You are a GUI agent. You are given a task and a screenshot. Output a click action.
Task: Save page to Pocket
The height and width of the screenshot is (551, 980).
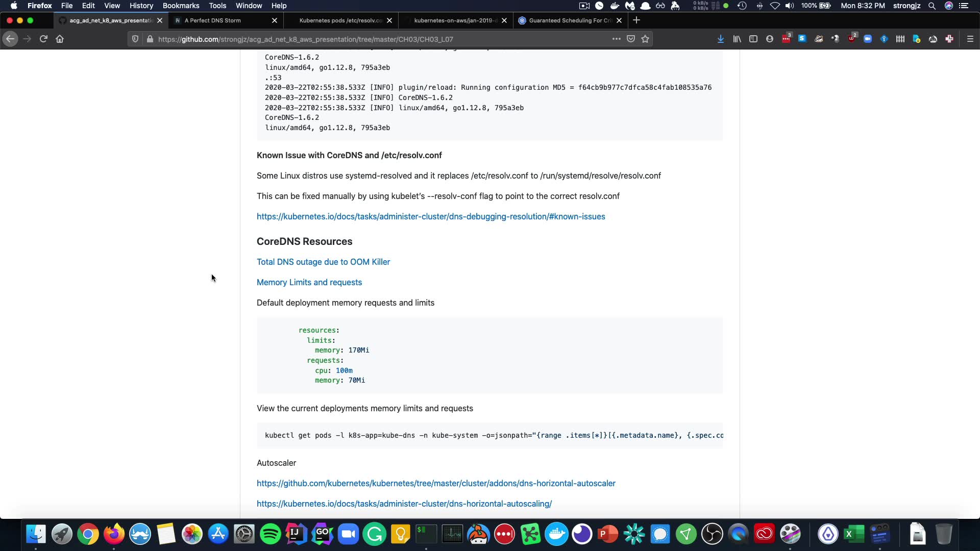tap(631, 39)
